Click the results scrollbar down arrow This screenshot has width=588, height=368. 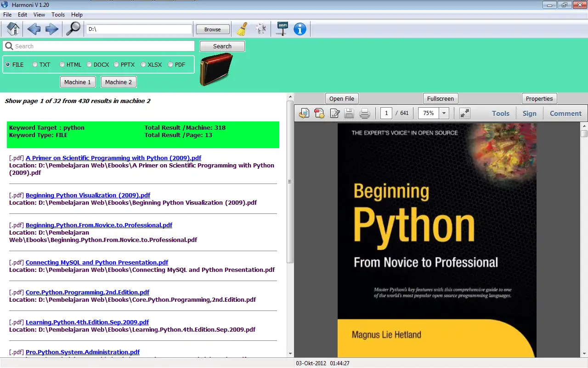(x=290, y=353)
